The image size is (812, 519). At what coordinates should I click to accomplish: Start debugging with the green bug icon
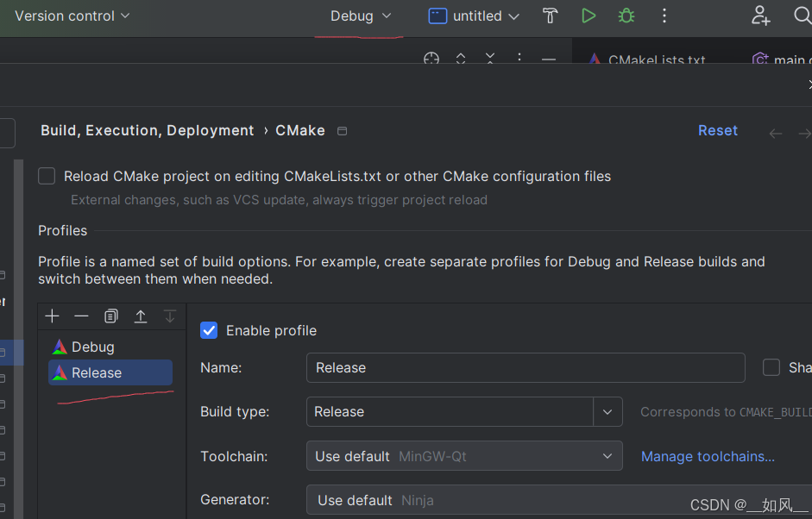click(626, 16)
